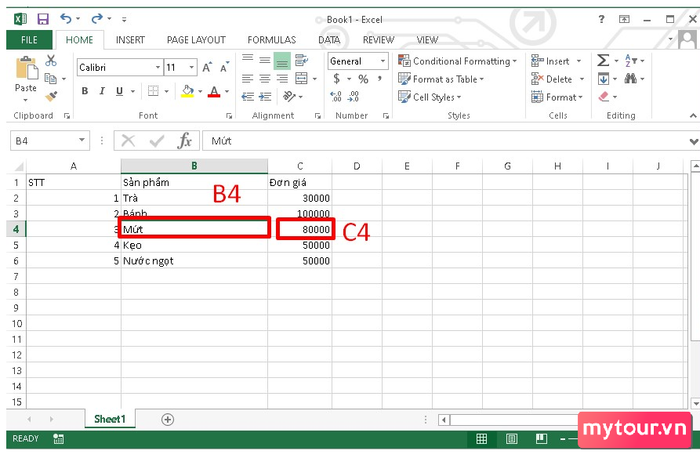Click Merge & Center icon

[x=301, y=78]
